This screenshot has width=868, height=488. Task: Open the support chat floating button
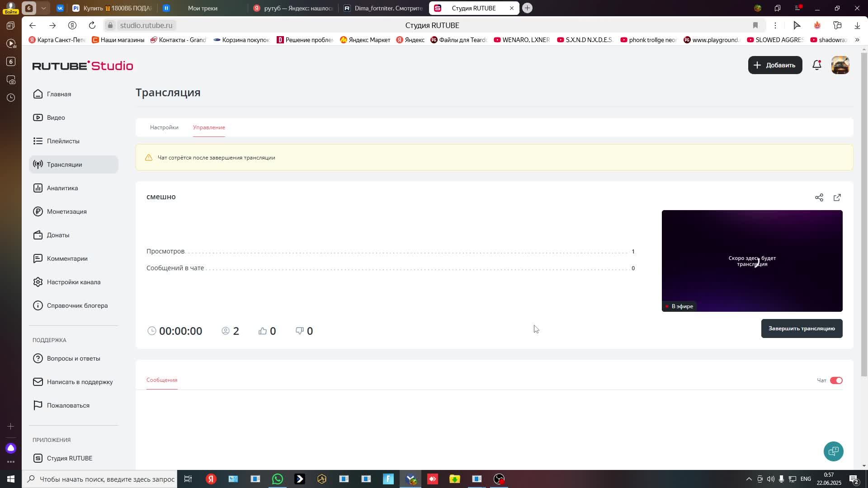pyautogui.click(x=834, y=451)
